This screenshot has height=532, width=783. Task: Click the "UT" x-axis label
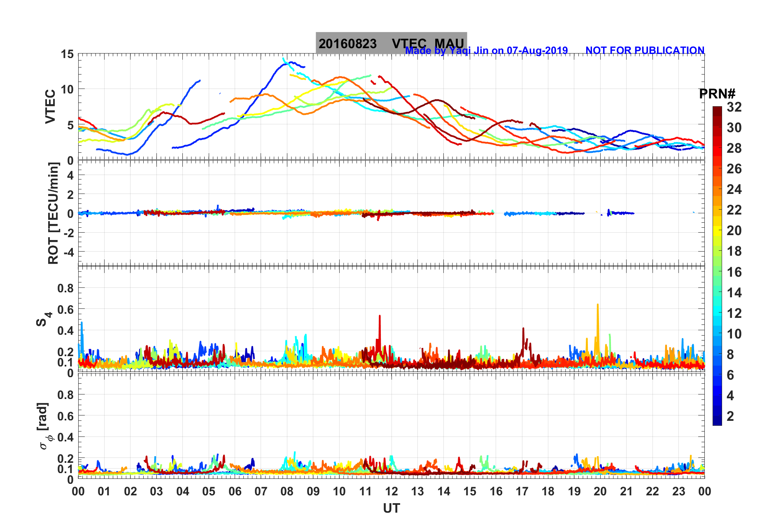391,509
